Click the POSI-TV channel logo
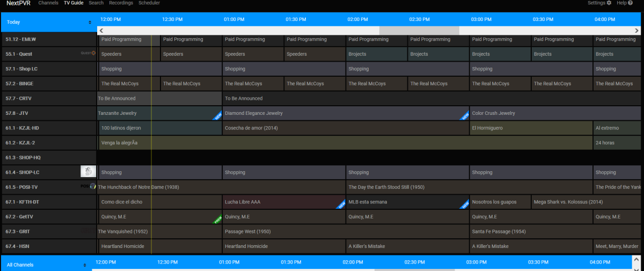This screenshot has height=271, width=644. point(88,187)
